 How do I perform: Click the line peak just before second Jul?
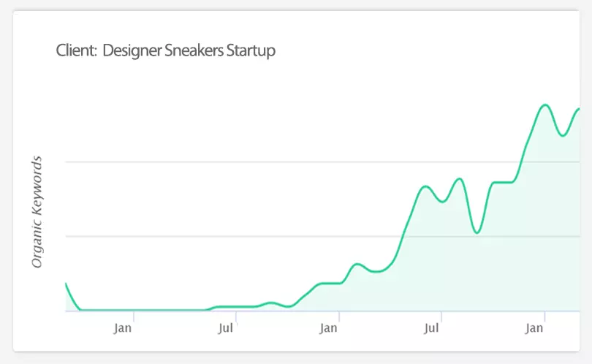point(425,186)
